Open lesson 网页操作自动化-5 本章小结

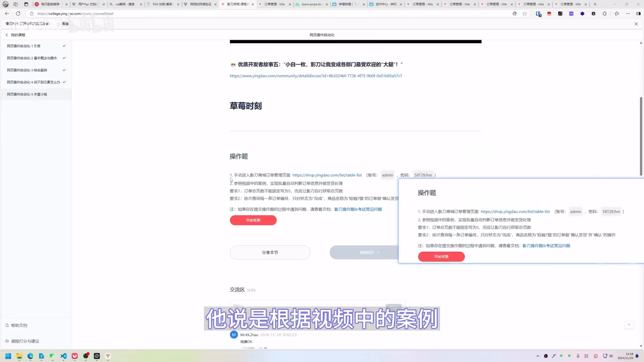click(36, 95)
